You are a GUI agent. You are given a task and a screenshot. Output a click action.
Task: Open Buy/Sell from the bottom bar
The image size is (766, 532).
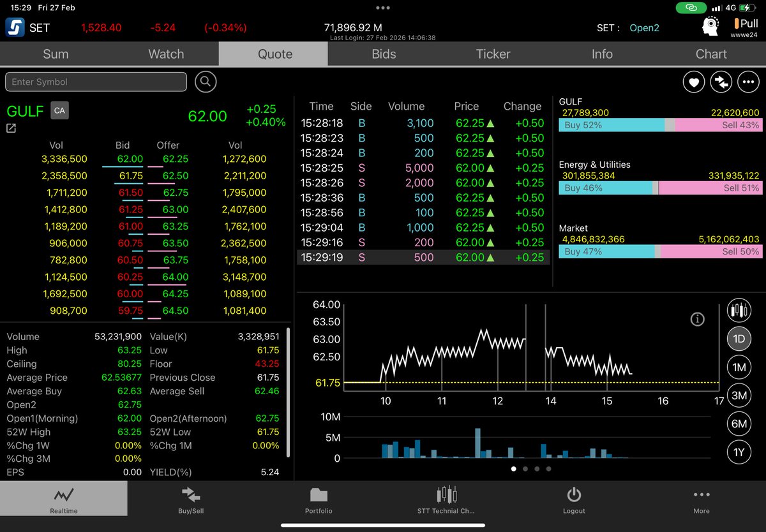pos(190,500)
